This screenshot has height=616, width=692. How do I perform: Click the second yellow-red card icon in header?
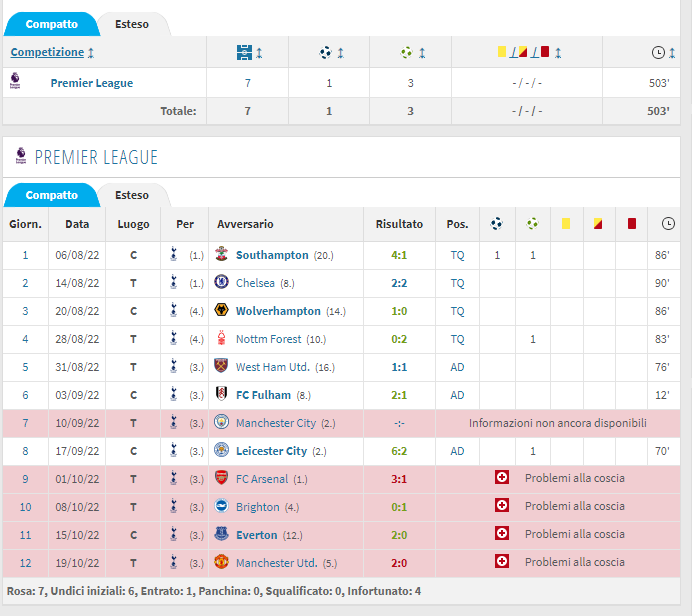(598, 224)
